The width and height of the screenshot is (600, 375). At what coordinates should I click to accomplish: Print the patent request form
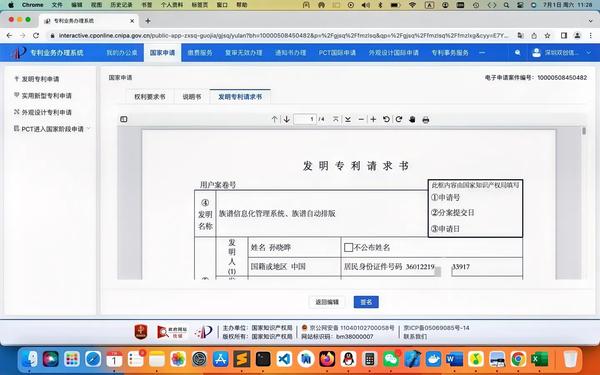pyautogui.click(x=426, y=120)
